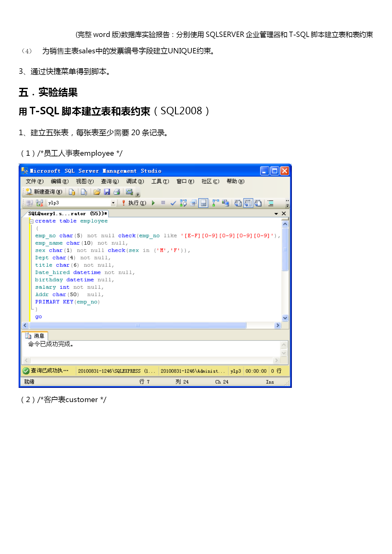Viewport: 392px width, 554px height.
Task: Click the ylp3 database in status bar
Action: [x=236, y=371]
